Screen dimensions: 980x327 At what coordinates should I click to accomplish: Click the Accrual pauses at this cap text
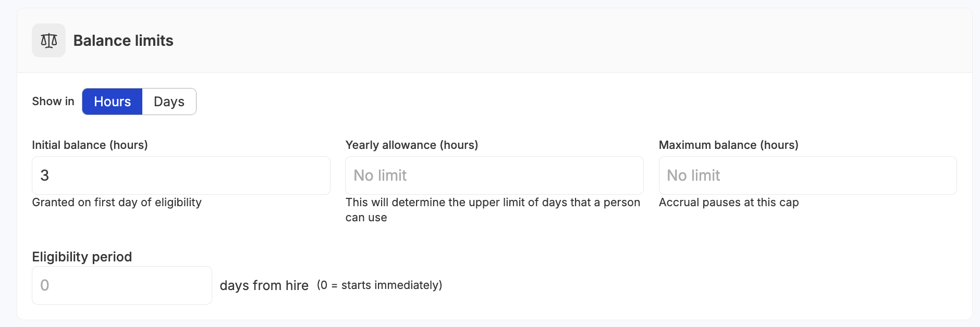729,203
